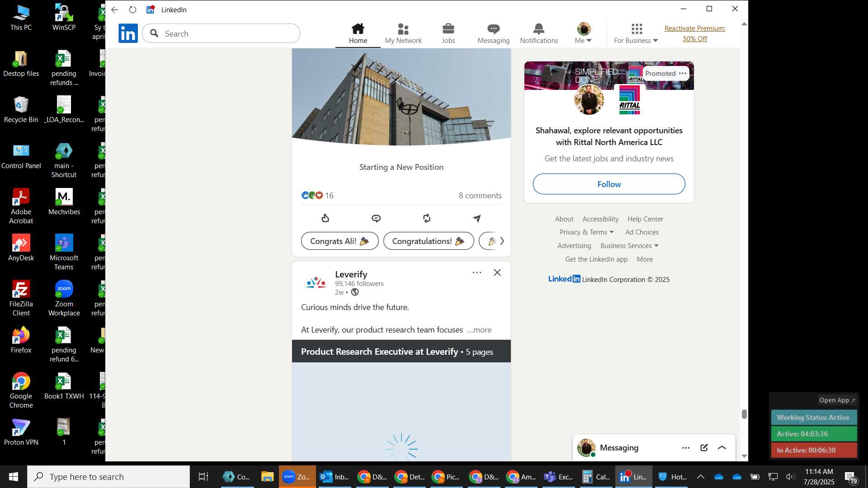The height and width of the screenshot is (488, 868).
Task: Open Jobs tab
Action: (x=448, y=33)
